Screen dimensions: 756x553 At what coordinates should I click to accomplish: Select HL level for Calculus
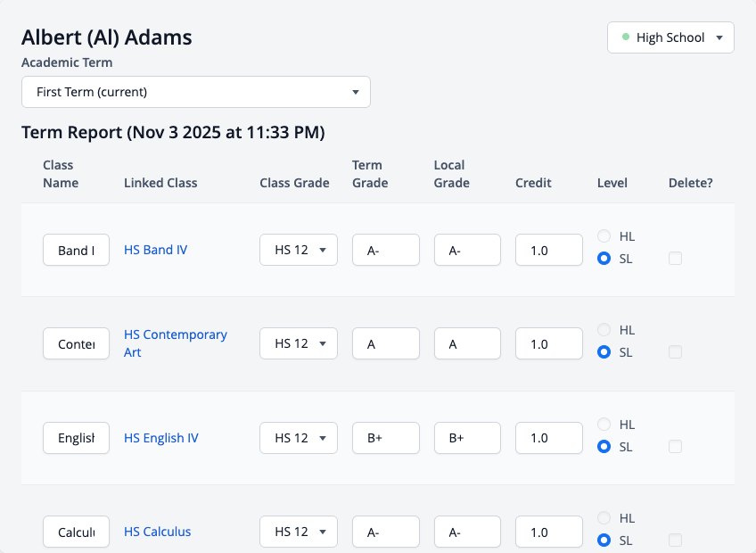(604, 518)
